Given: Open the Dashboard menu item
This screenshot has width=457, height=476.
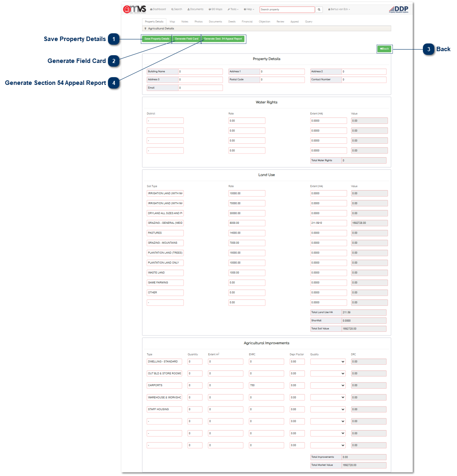Looking at the screenshot, I should [158, 9].
